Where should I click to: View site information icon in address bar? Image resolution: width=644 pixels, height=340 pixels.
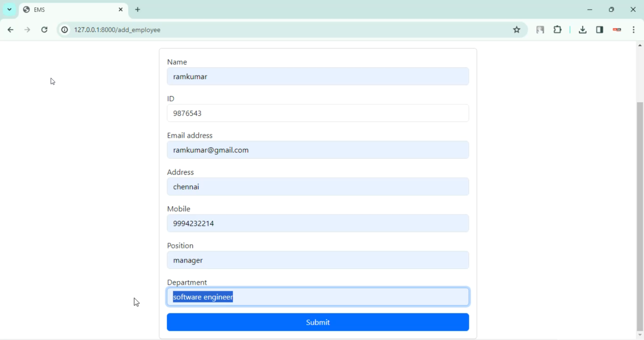click(x=64, y=30)
